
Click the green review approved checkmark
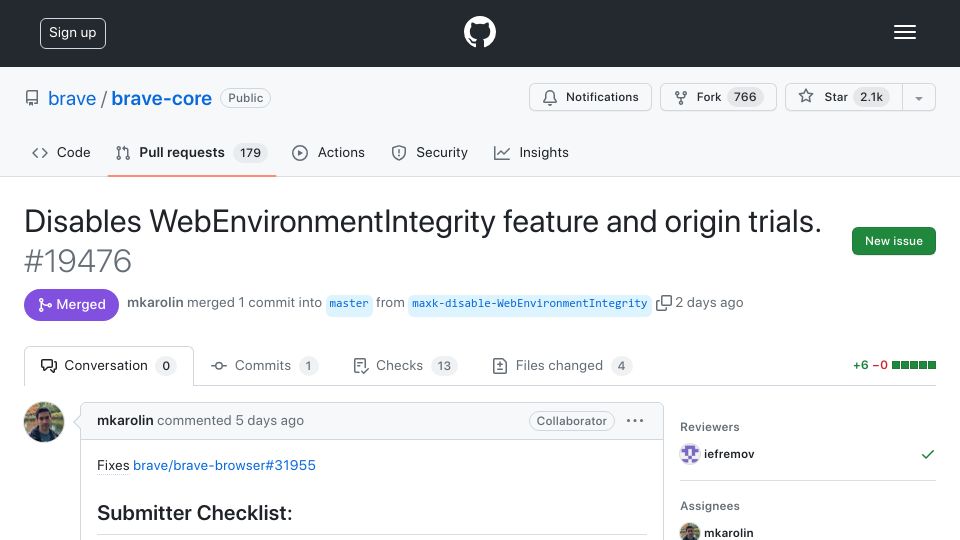pyautogui.click(x=928, y=454)
